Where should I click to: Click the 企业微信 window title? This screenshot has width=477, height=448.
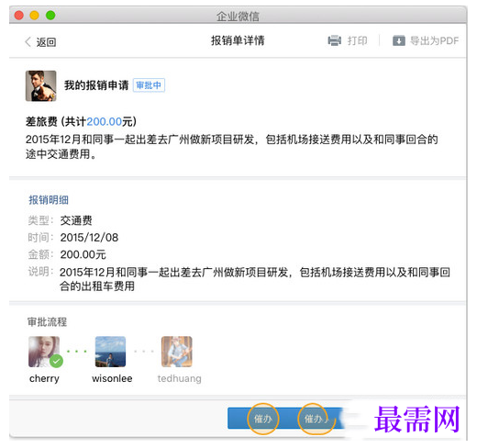pyautogui.click(x=238, y=16)
